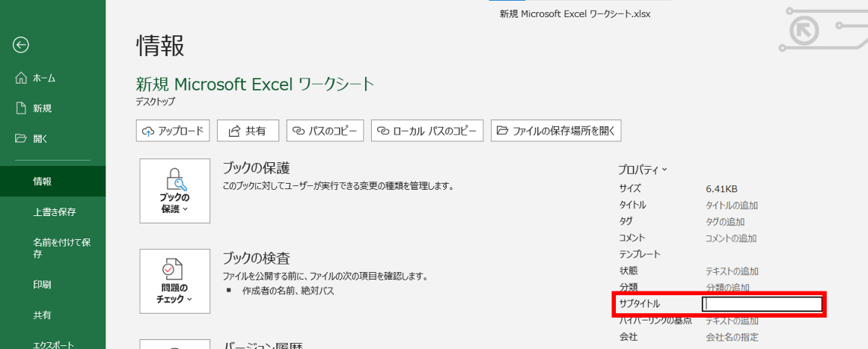This screenshot has height=349, width=868.
Task: Click テキストの追加 next to 状態
Action: (x=732, y=271)
